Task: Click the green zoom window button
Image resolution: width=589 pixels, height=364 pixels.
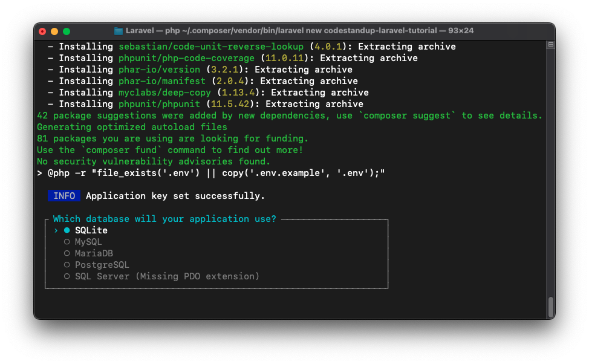Action: tap(67, 31)
